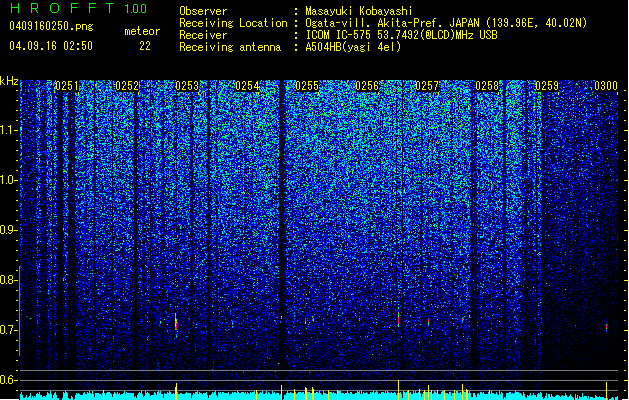Click the meteor echo near the 0300 marker
This screenshot has height=400, width=629.
tap(607, 327)
